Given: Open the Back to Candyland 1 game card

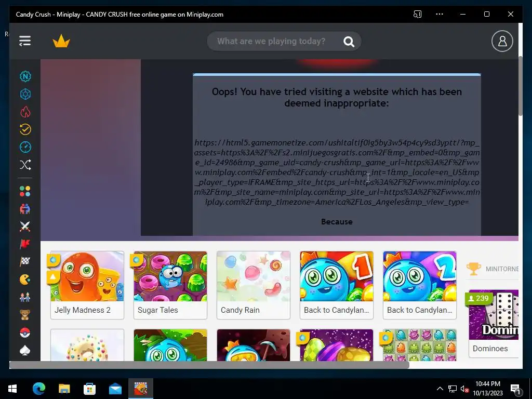Looking at the screenshot, I should point(337,285).
